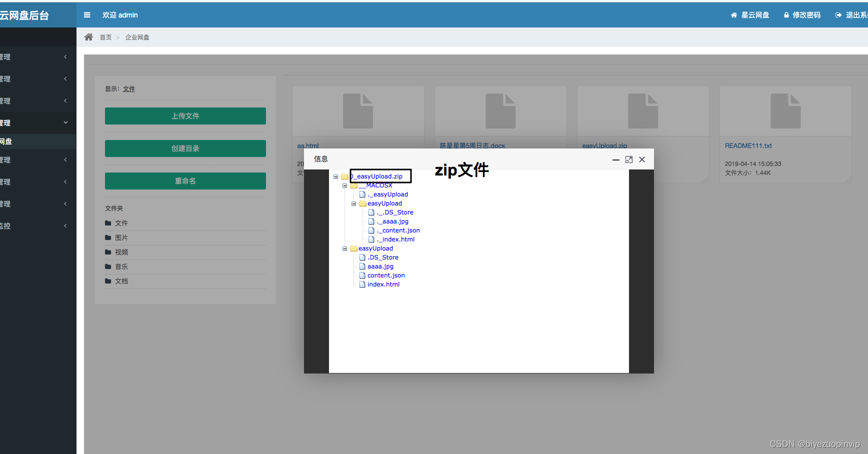
Task: Close the 信息 dialog
Action: [642, 159]
